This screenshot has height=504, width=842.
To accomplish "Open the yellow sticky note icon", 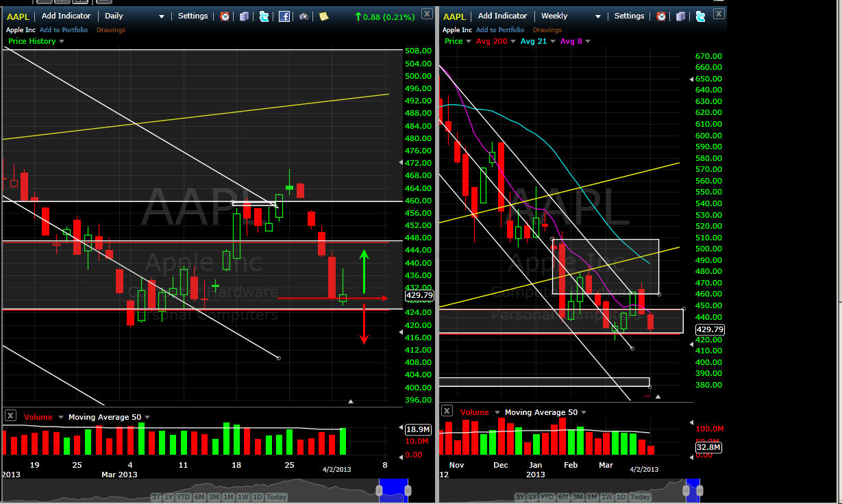I will click(x=323, y=16).
